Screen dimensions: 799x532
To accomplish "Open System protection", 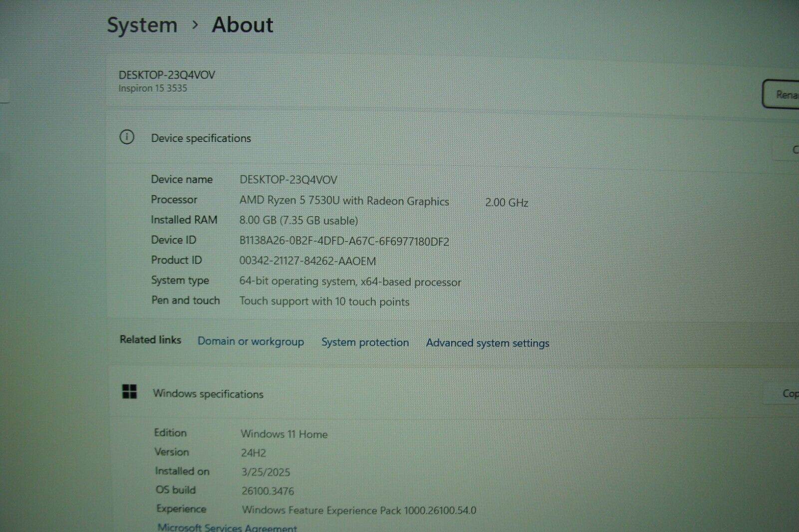I will click(x=365, y=342).
